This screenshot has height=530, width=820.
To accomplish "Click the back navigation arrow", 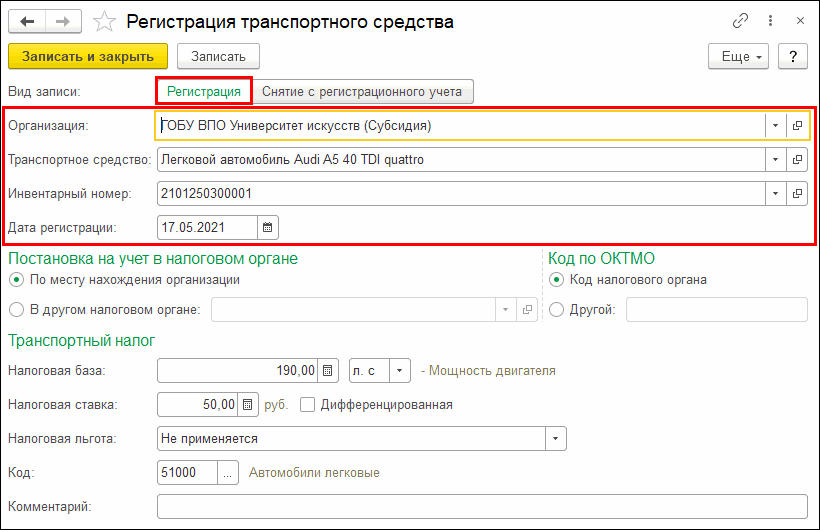I will [x=27, y=21].
